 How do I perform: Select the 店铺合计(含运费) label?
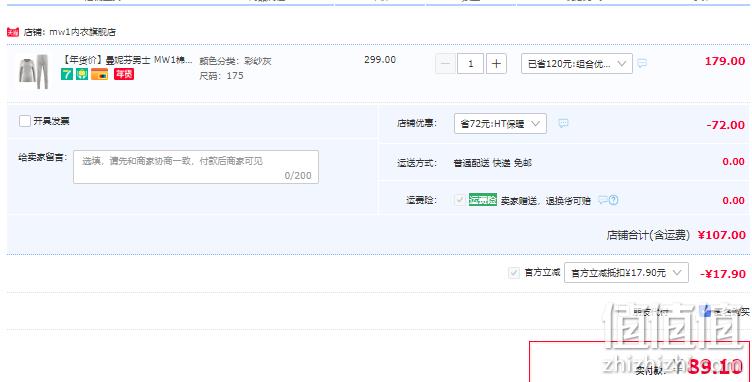[648, 235]
